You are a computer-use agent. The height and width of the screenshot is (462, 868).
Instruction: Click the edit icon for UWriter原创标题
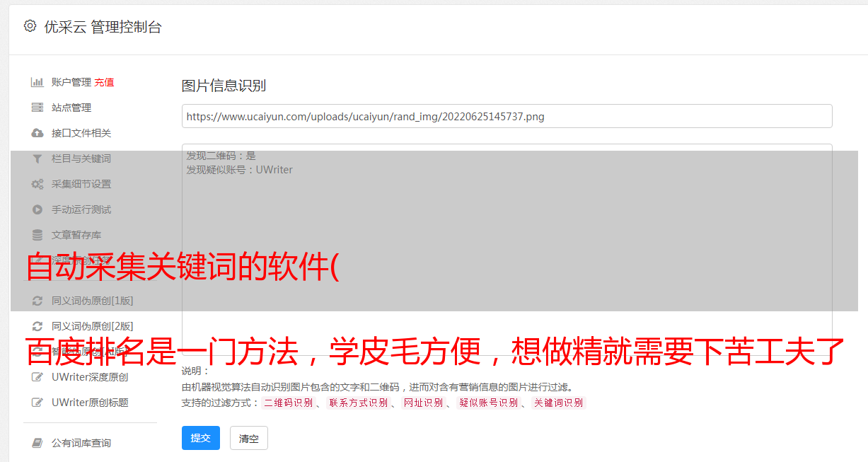[37, 403]
